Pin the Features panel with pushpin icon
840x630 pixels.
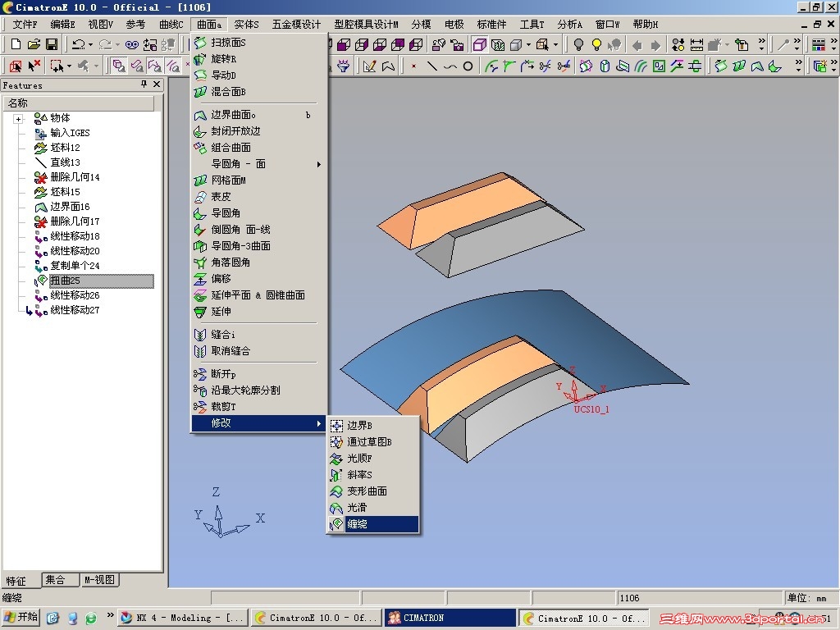click(x=144, y=84)
